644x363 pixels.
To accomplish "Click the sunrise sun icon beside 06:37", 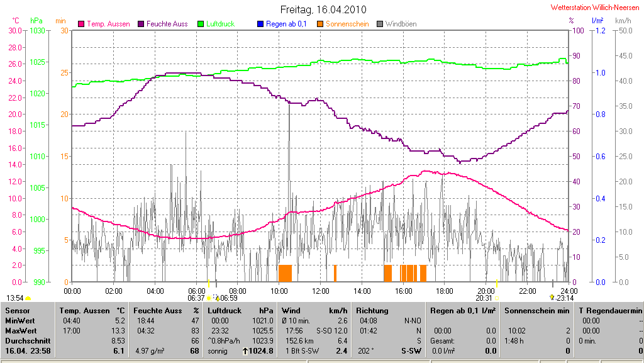I will pos(209,298).
